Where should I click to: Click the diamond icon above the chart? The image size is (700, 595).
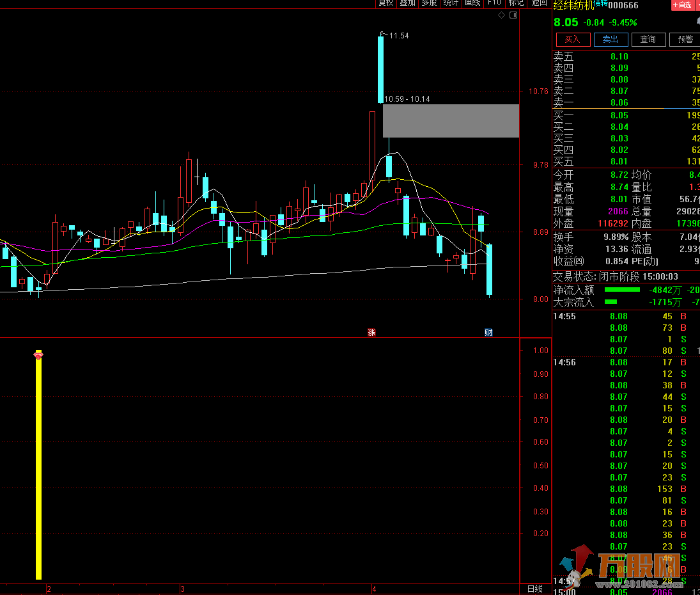click(502, 15)
